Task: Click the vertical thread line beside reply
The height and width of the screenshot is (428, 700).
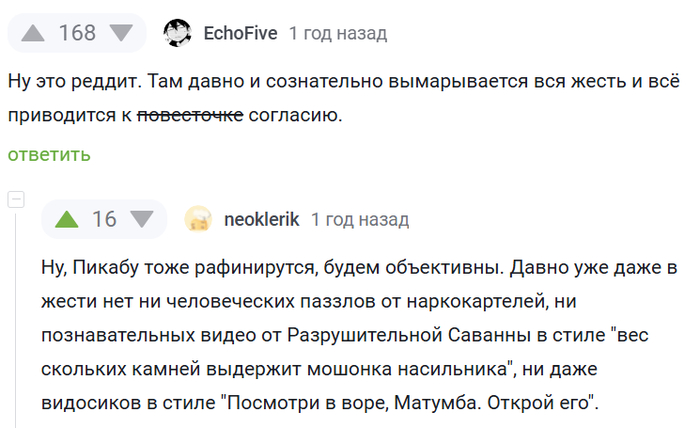Action: pyautogui.click(x=15, y=320)
